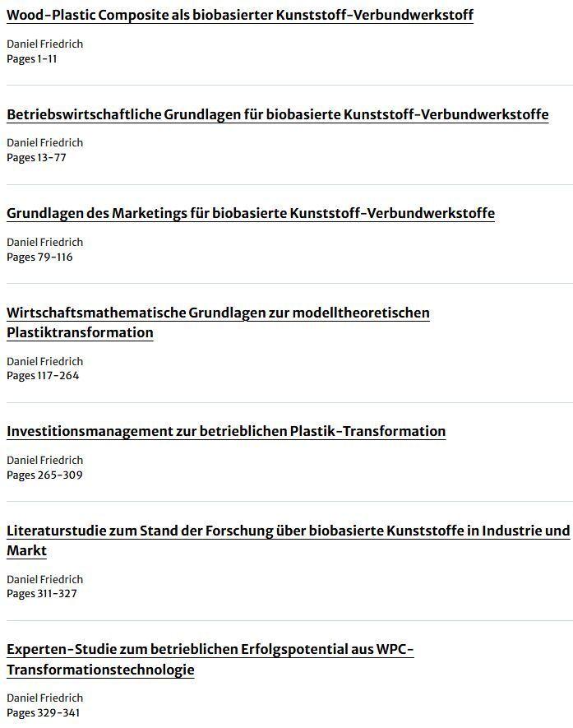
Task: Click the 'Pages 311-327' text
Action: 42,593
